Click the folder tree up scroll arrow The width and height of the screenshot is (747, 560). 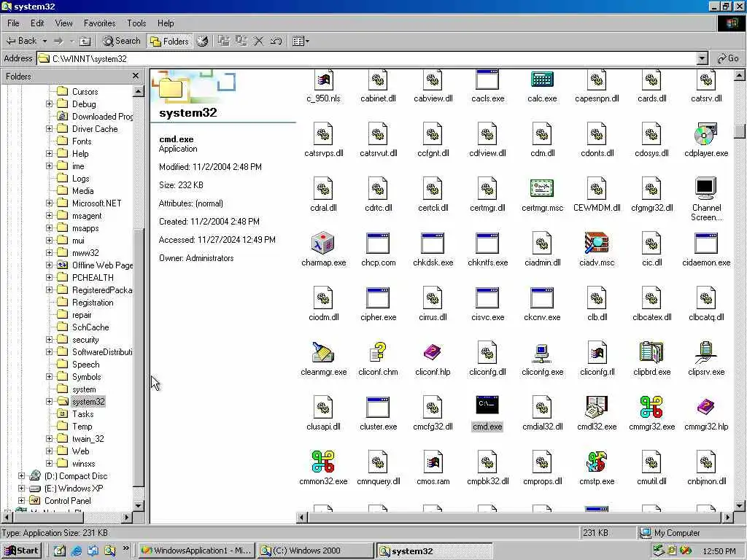(138, 90)
